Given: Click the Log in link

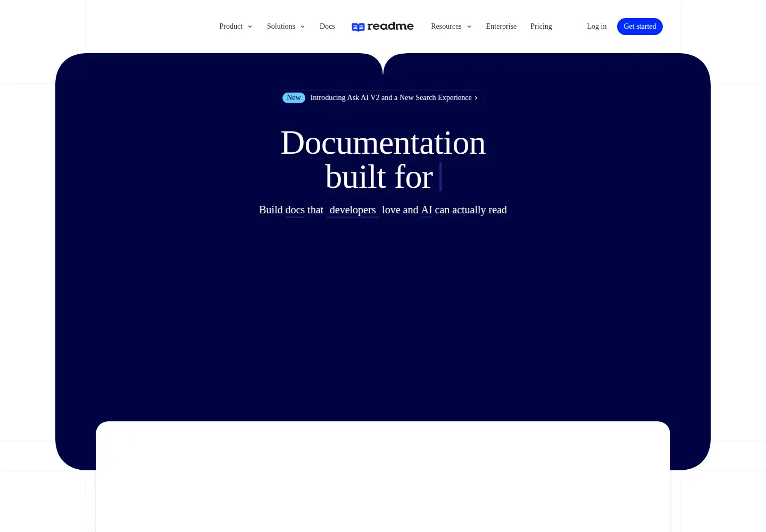Looking at the screenshot, I should point(597,27).
